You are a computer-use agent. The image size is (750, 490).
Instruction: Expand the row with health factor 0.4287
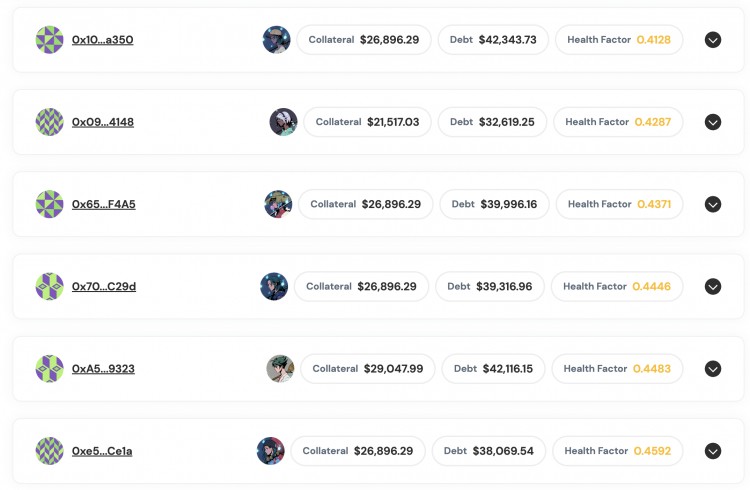point(713,122)
